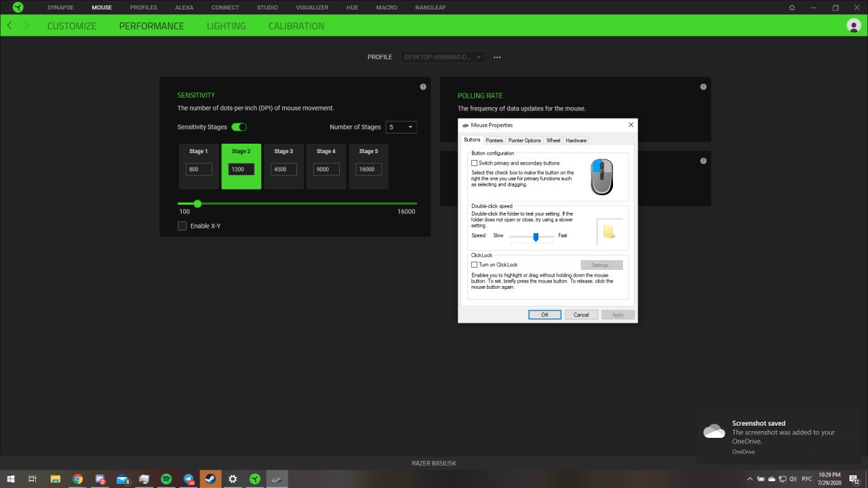Click Cancel in Mouse Properties

click(581, 314)
